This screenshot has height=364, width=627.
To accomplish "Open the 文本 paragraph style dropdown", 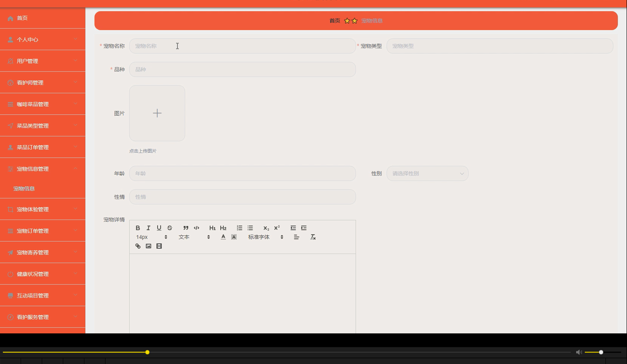I will point(194,237).
